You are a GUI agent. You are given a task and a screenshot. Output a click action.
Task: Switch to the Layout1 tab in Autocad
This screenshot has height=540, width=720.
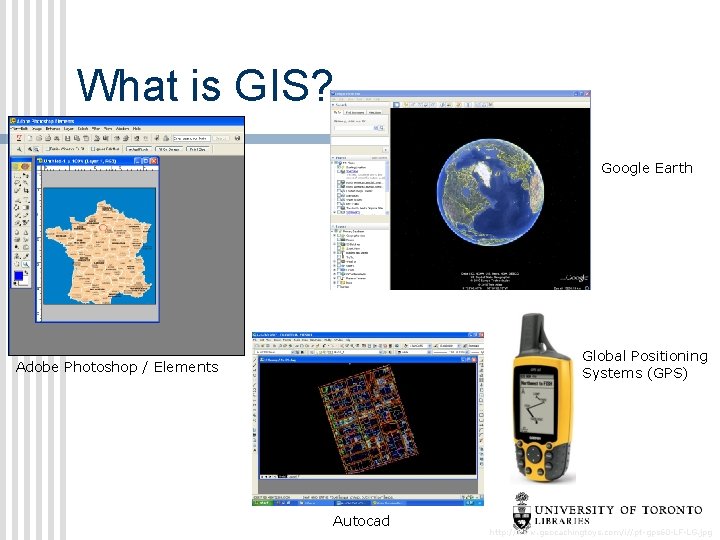(292, 477)
